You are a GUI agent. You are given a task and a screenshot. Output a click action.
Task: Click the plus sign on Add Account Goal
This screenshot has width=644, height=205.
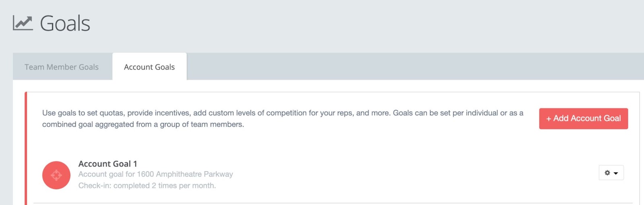tap(549, 119)
